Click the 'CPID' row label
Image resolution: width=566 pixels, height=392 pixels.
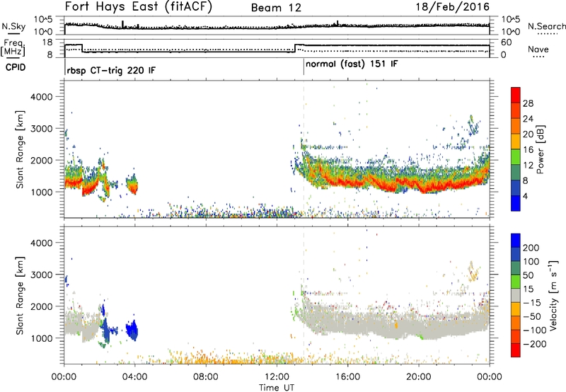click(15, 67)
